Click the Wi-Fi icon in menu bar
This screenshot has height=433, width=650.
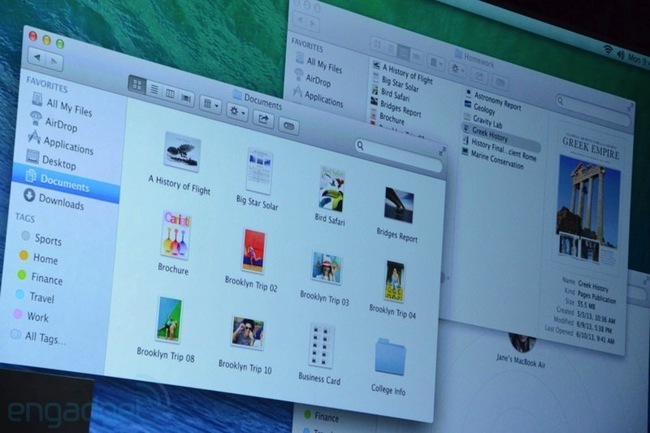click(608, 50)
